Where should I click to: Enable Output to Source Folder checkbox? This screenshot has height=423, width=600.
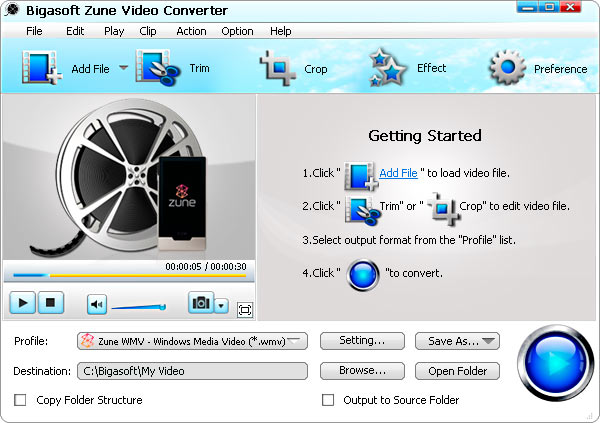tap(328, 400)
